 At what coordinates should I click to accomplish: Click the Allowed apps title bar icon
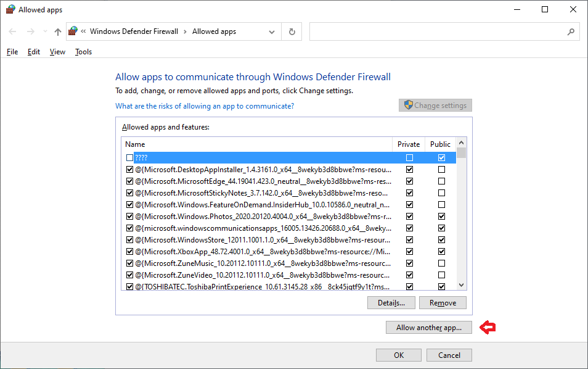(x=10, y=9)
